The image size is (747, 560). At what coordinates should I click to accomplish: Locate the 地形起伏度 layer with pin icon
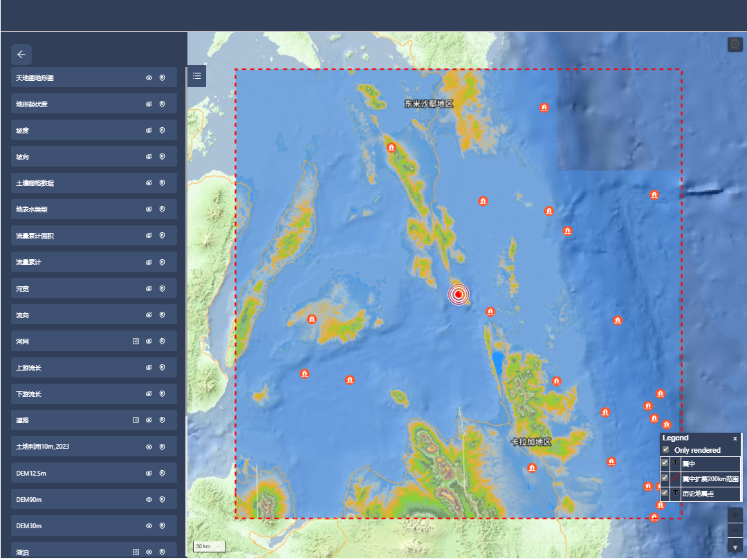tap(162, 104)
